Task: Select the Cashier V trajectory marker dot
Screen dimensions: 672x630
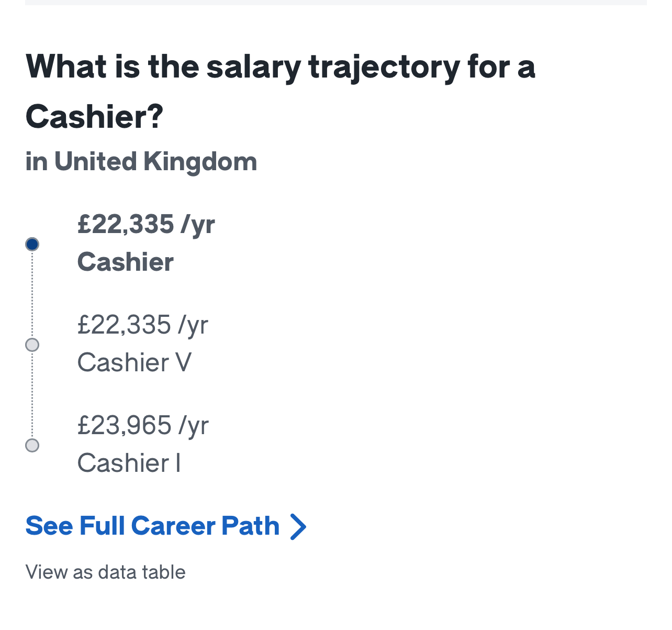Action: [32, 345]
